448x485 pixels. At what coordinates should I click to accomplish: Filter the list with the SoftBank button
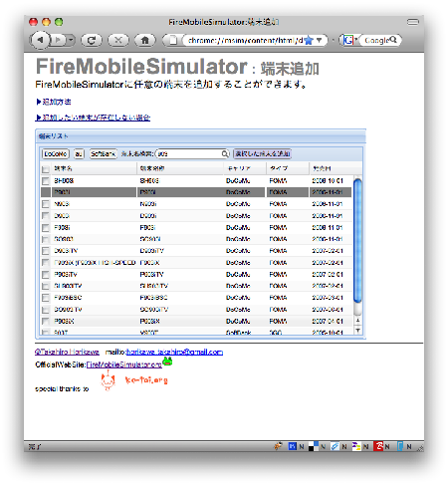point(104,153)
